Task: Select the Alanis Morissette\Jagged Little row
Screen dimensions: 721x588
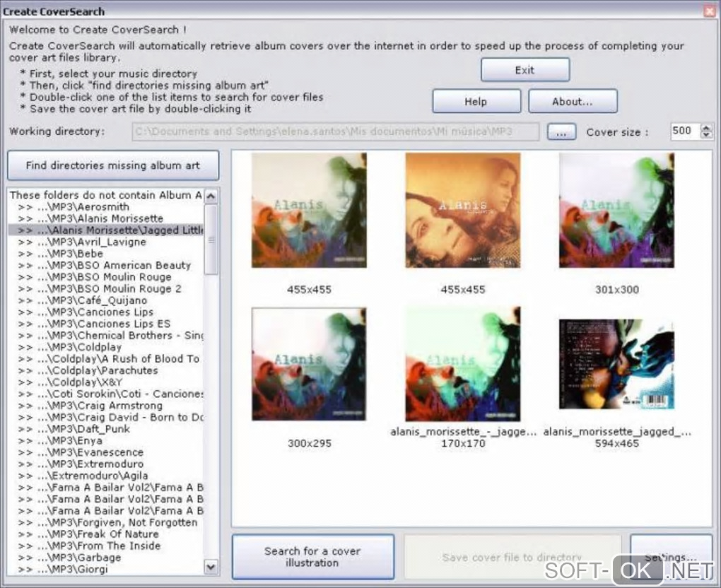Action: coord(106,230)
